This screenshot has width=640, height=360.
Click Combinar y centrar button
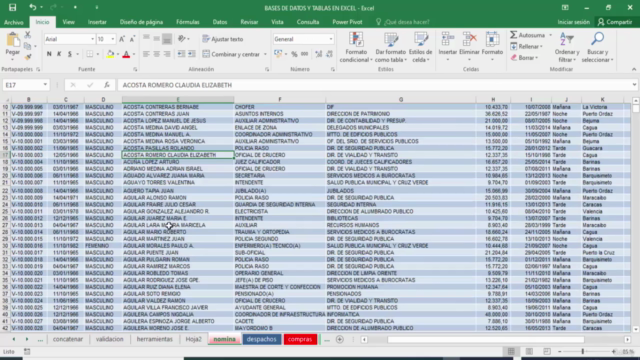[231, 54]
